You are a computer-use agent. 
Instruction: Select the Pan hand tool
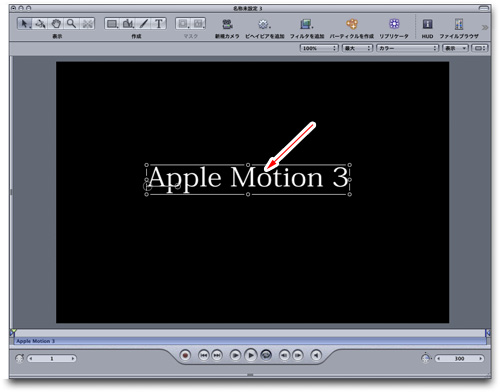tap(56, 24)
